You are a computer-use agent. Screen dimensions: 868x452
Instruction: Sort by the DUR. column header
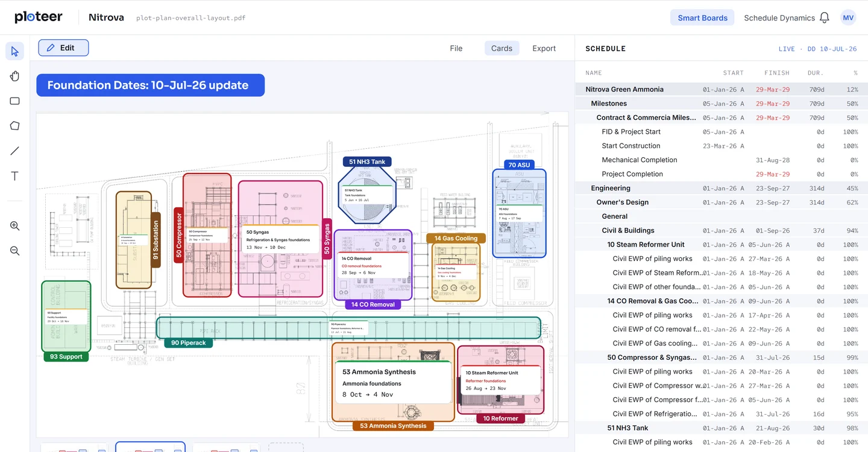tap(816, 73)
